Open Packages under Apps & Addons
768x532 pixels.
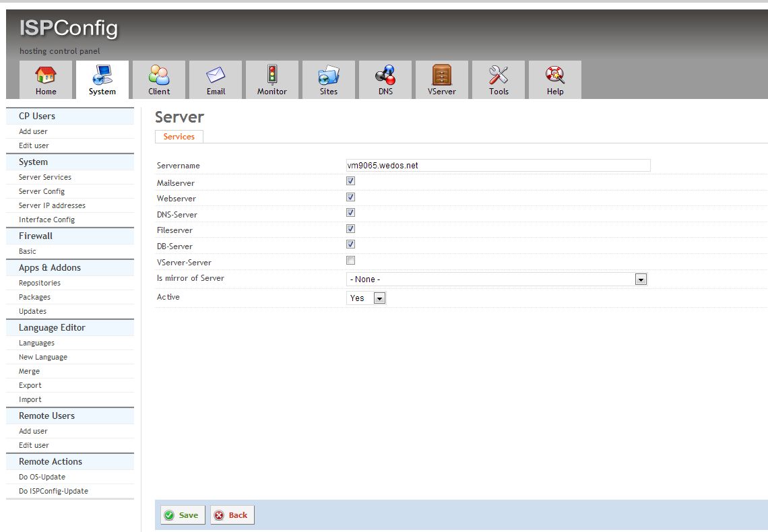coord(34,297)
